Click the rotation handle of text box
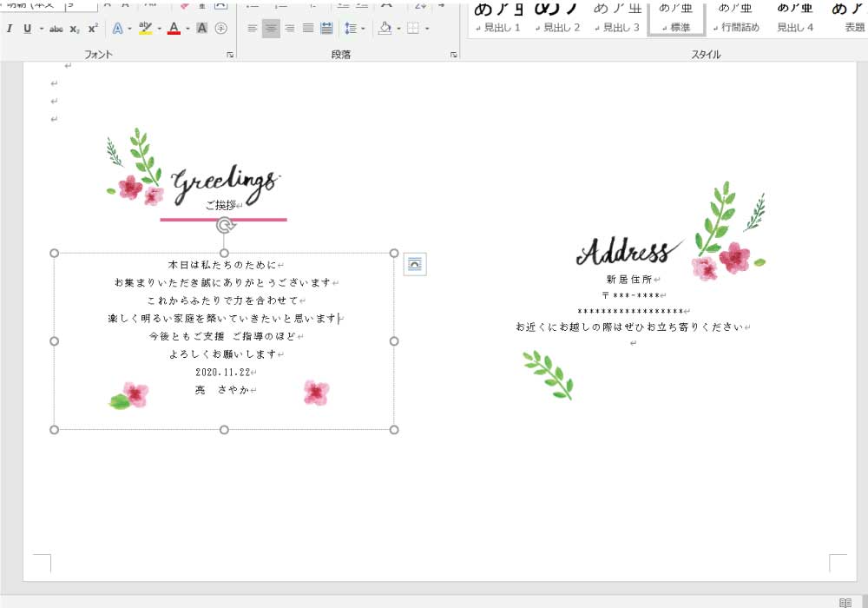This screenshot has width=868, height=608. pyautogui.click(x=224, y=226)
